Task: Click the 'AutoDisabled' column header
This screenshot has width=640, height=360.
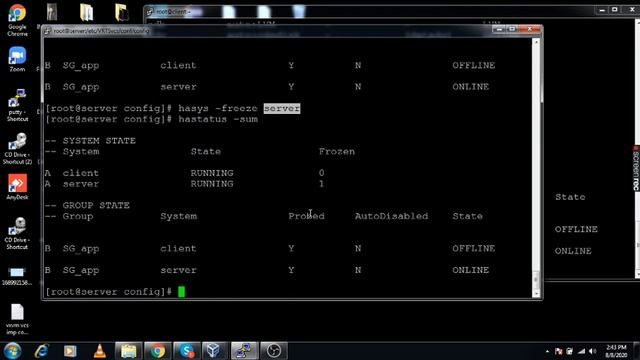Action: tap(391, 216)
